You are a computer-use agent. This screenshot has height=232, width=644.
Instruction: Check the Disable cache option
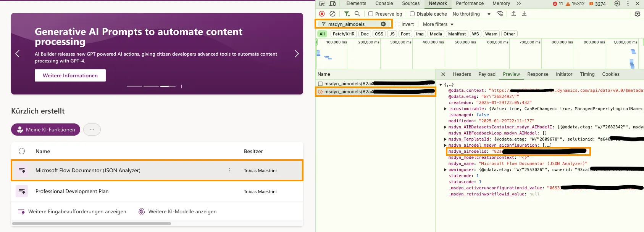(x=412, y=14)
